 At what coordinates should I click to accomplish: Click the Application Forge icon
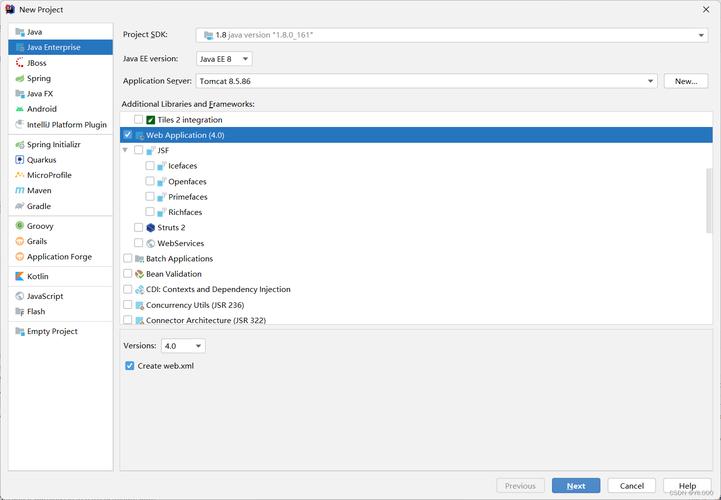[20, 256]
